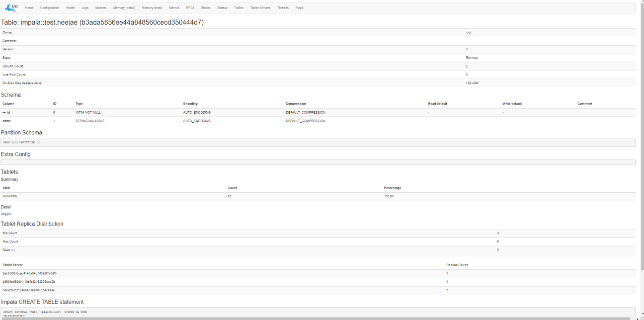Click the partition schema 'HASH (id) PARTITIONS 16' text
This screenshot has height=320, width=644.
[x=22, y=142]
